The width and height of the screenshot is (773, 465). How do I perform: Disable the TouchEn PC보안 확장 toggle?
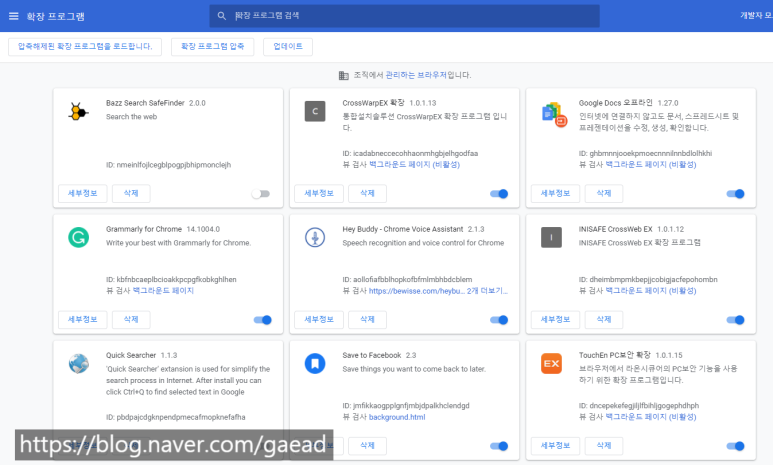736,446
